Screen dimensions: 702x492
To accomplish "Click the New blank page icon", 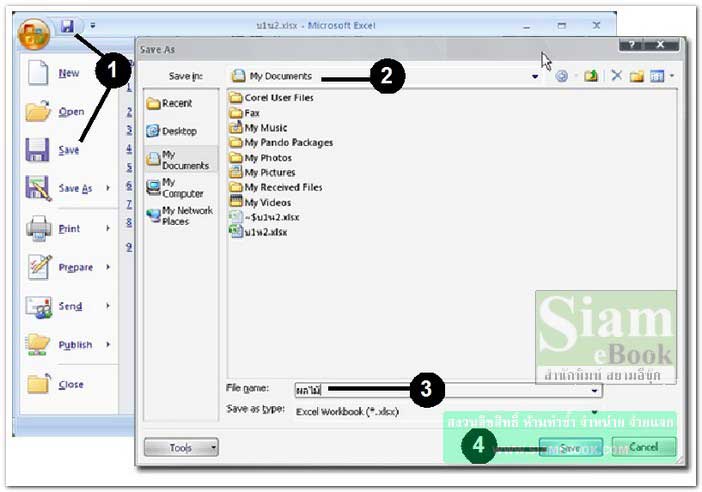I will [38, 73].
